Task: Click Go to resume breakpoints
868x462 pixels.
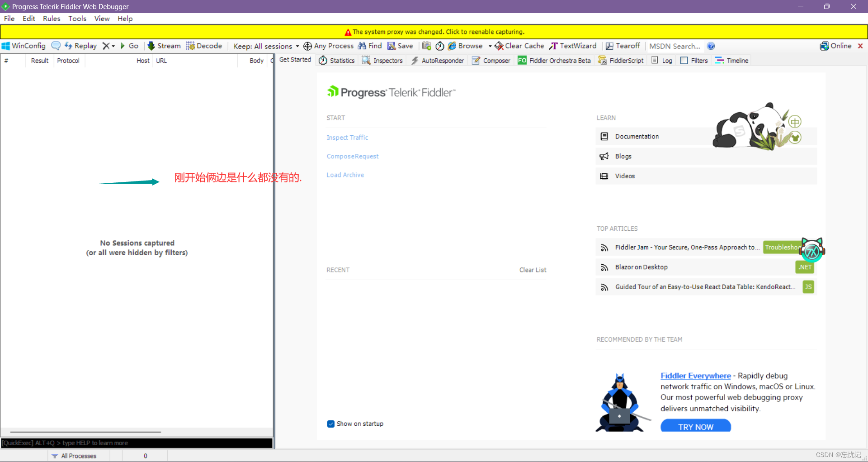Action: click(x=129, y=46)
